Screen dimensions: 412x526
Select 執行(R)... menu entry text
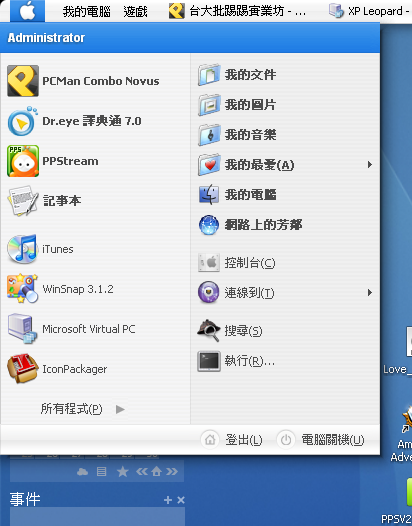pyautogui.click(x=250, y=361)
